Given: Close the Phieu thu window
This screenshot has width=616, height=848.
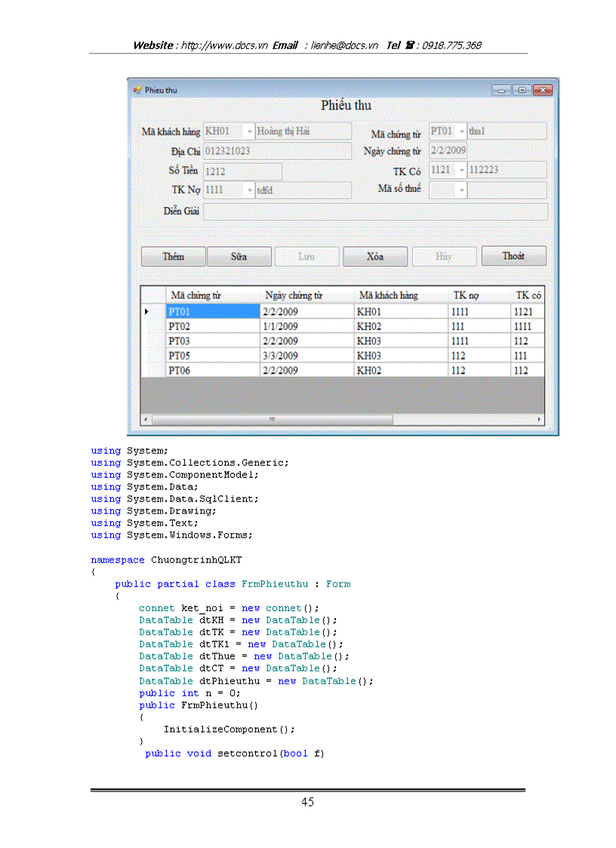Looking at the screenshot, I should coord(542,90).
